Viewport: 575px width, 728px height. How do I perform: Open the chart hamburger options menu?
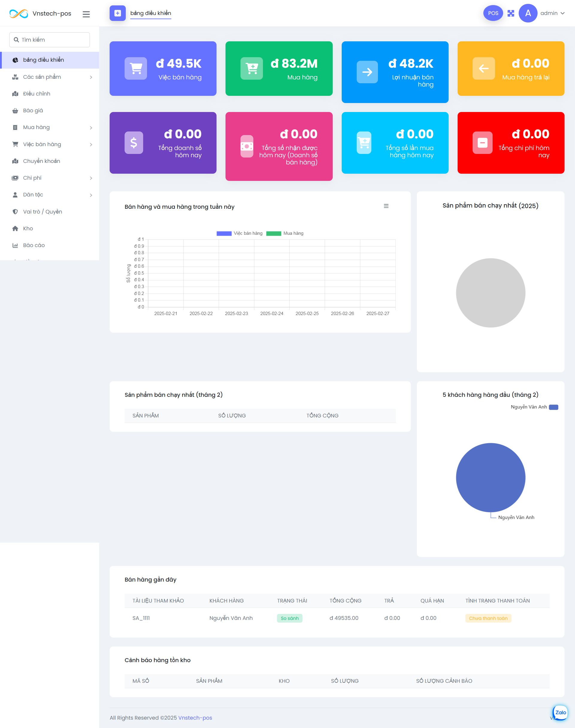point(386,206)
